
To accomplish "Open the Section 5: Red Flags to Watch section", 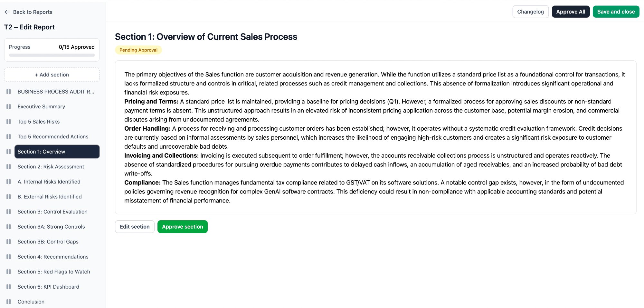I will pyautogui.click(x=54, y=272).
